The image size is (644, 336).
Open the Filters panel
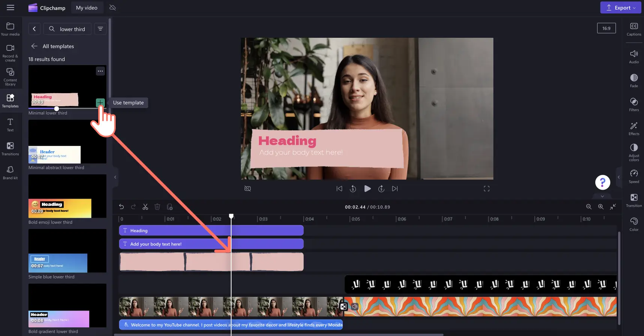634,104
